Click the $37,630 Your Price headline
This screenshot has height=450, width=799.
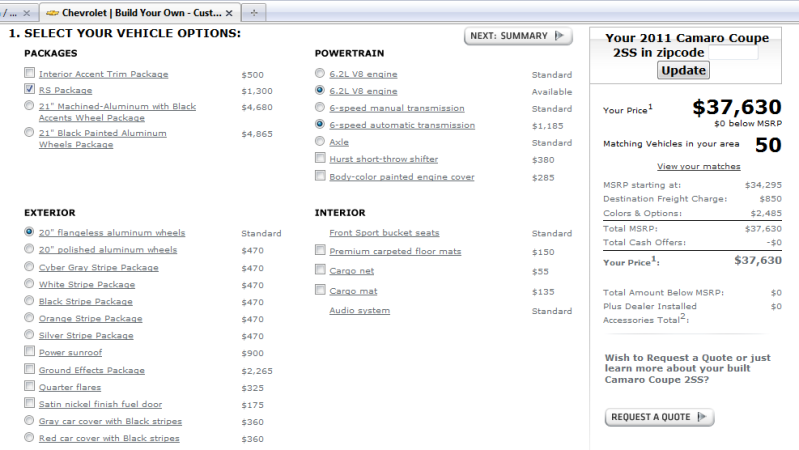[737, 107]
